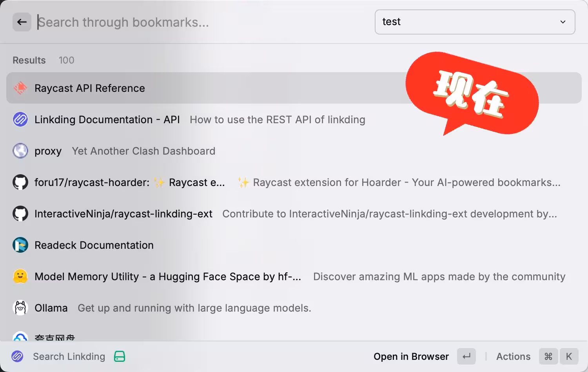
Task: Select foru17/raycast-hoarder bookmark title
Action: coord(130,182)
